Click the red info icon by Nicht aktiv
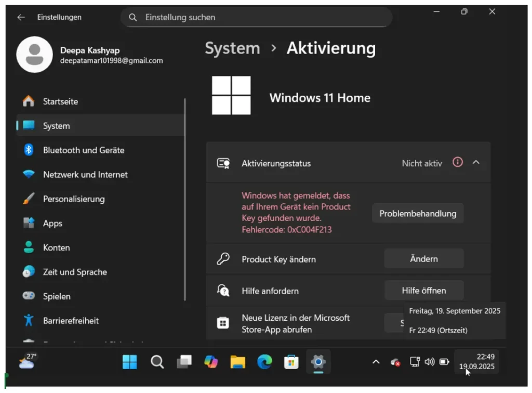 tap(457, 162)
